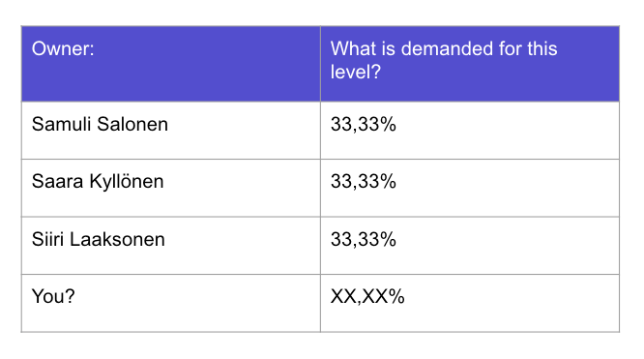Click the word "level?" in the header
Viewport: 644px width, 359px height.
[356, 72]
